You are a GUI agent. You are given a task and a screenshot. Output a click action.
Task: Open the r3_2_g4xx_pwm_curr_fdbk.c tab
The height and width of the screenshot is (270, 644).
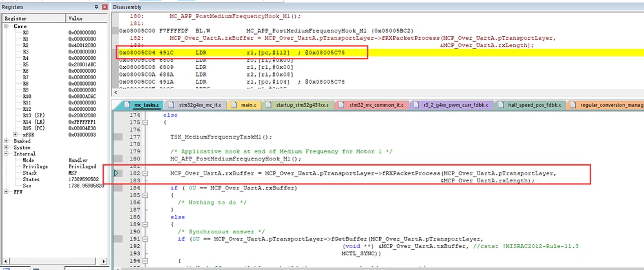pos(453,105)
